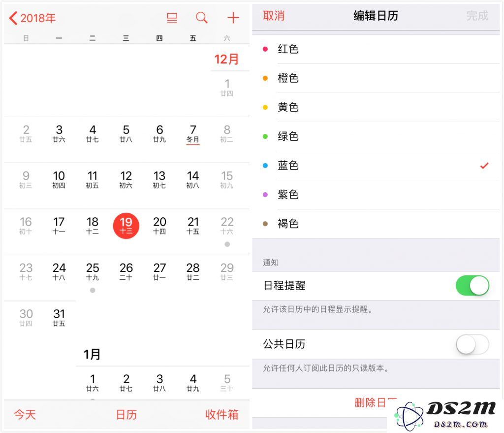Select 绿色 as calendar color
The height and width of the screenshot is (433, 504).
376,136
